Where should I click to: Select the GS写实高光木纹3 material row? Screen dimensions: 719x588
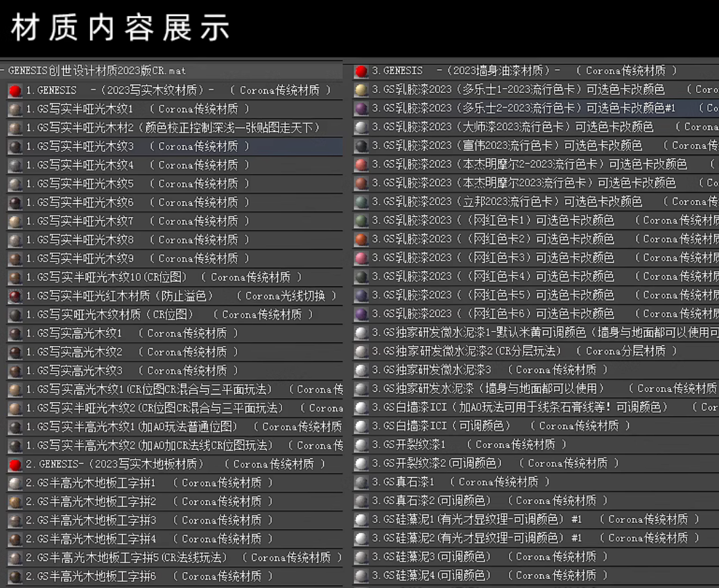(x=175, y=370)
